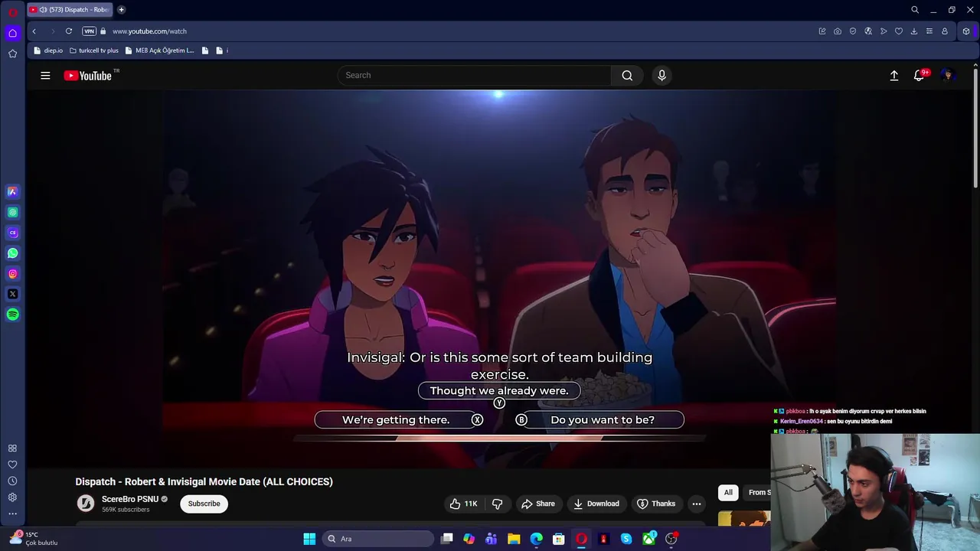The width and height of the screenshot is (980, 551).
Task: Start voice search with microphone icon
Action: click(662, 75)
